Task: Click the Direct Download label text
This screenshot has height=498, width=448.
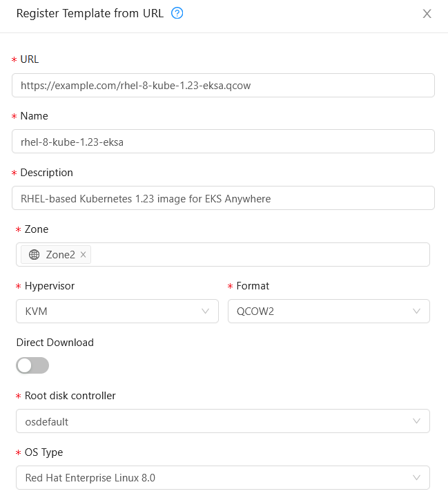Action: (x=55, y=343)
